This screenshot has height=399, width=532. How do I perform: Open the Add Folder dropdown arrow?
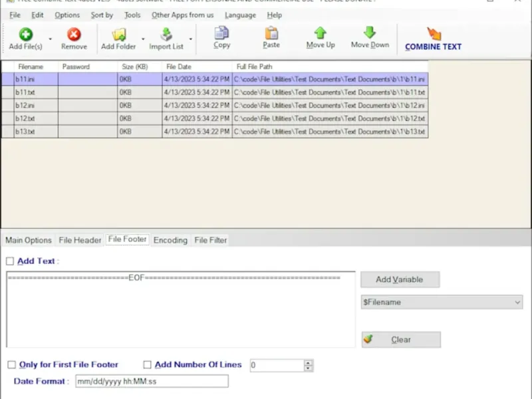tap(143, 39)
